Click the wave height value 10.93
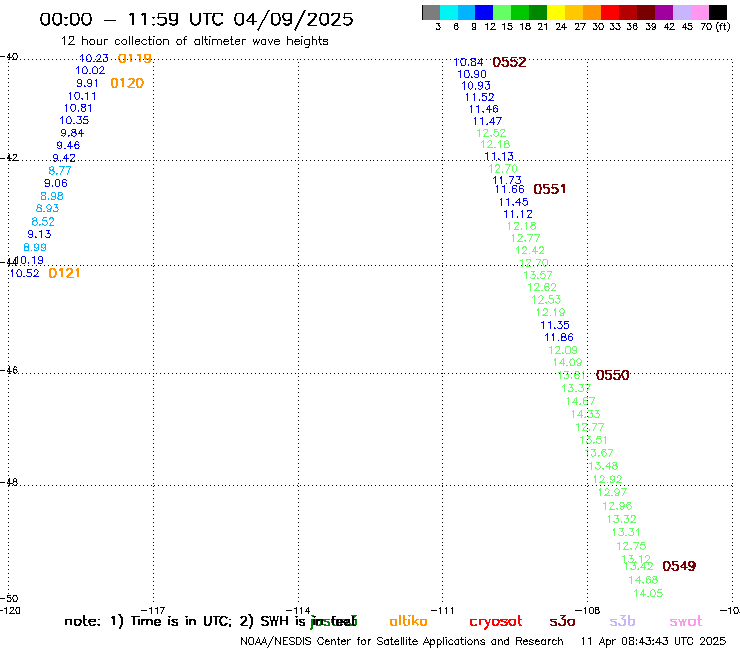The width and height of the screenshot is (740, 650). coord(476,86)
